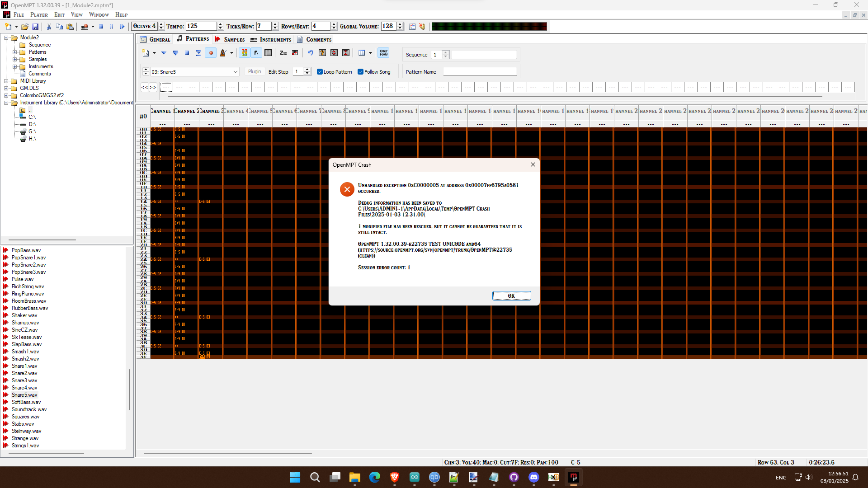Screen dimensions: 868x488
Task: Select Snare5.wav in the file list
Action: (x=24, y=395)
